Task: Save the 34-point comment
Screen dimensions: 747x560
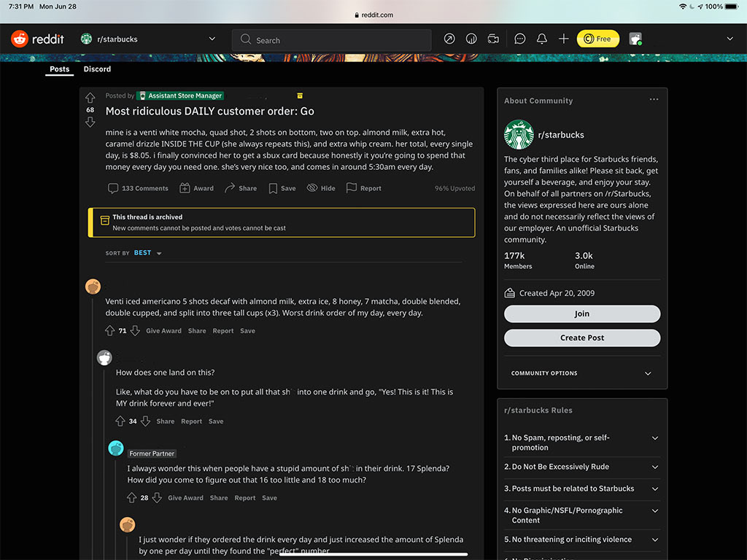Action: pos(216,421)
